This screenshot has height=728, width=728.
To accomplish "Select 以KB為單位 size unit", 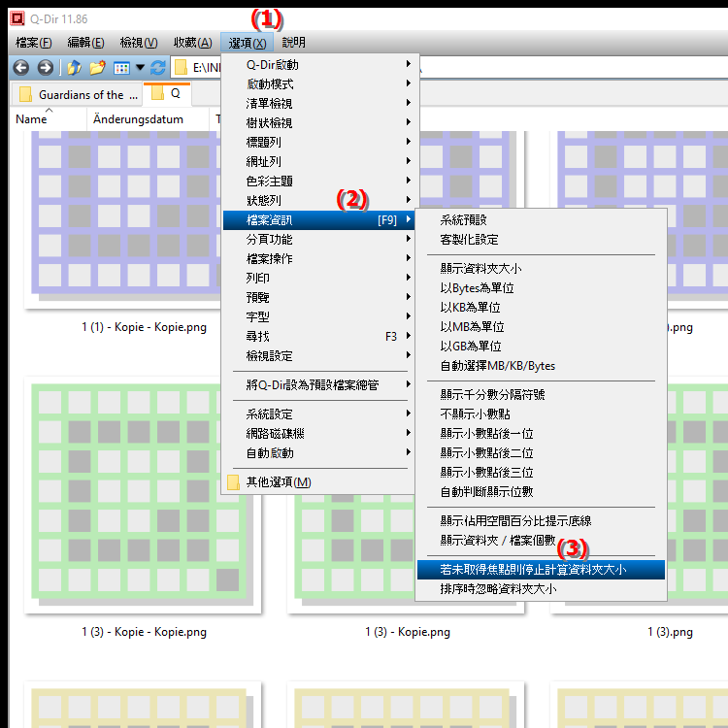I will pyautogui.click(x=541, y=308).
